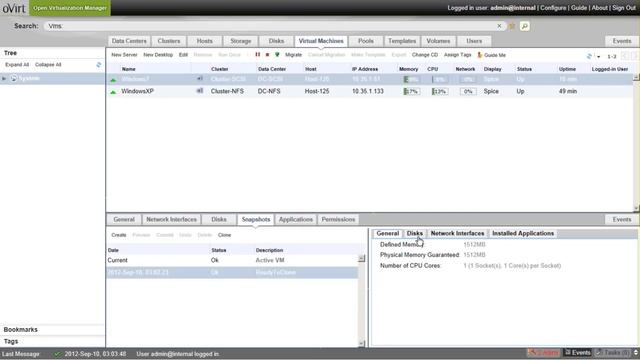This screenshot has width=640, height=360.
Task: Click Edit in the VM toolbar
Action: click(183, 55)
